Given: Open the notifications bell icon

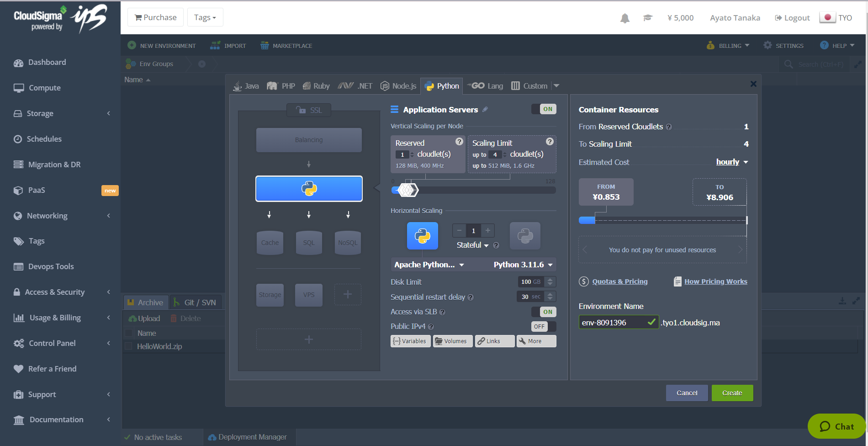Looking at the screenshot, I should point(625,18).
